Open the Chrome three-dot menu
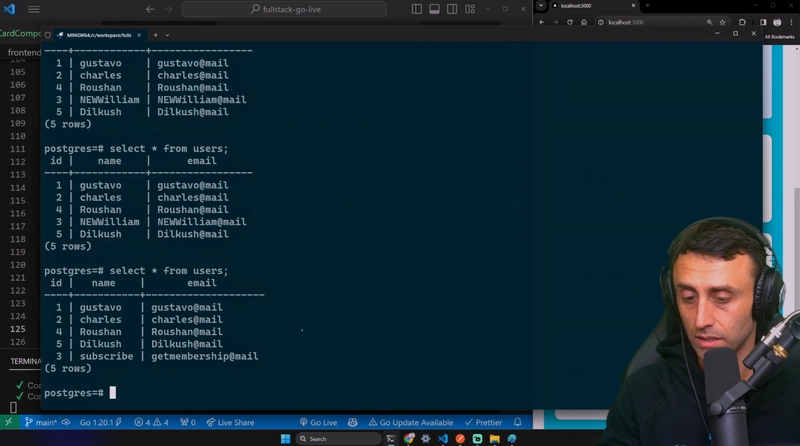The width and height of the screenshot is (800, 446). click(791, 22)
